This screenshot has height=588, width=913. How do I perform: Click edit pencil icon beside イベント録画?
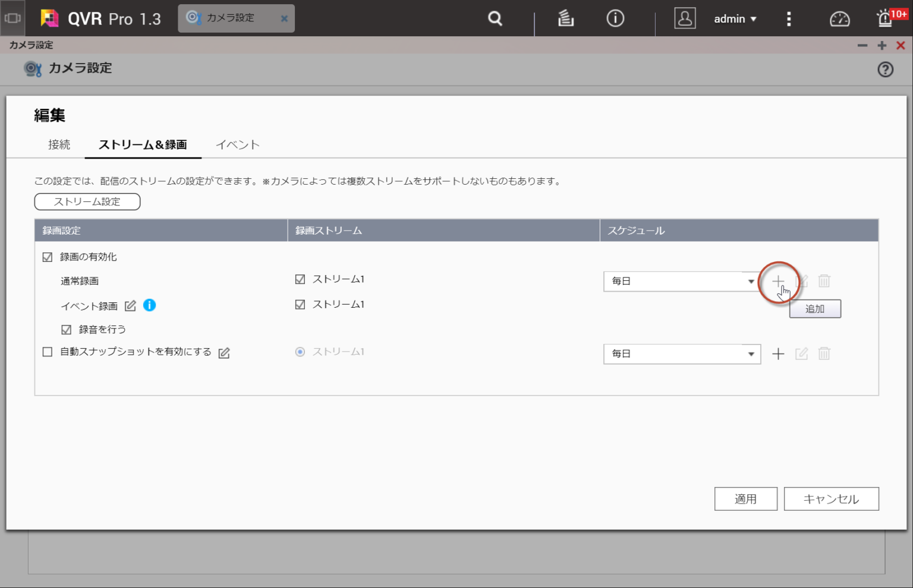point(131,306)
